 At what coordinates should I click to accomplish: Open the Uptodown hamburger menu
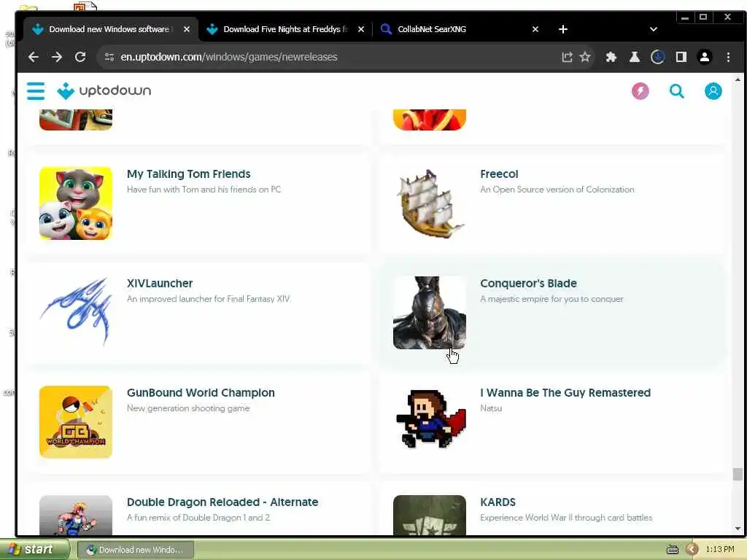(36, 91)
